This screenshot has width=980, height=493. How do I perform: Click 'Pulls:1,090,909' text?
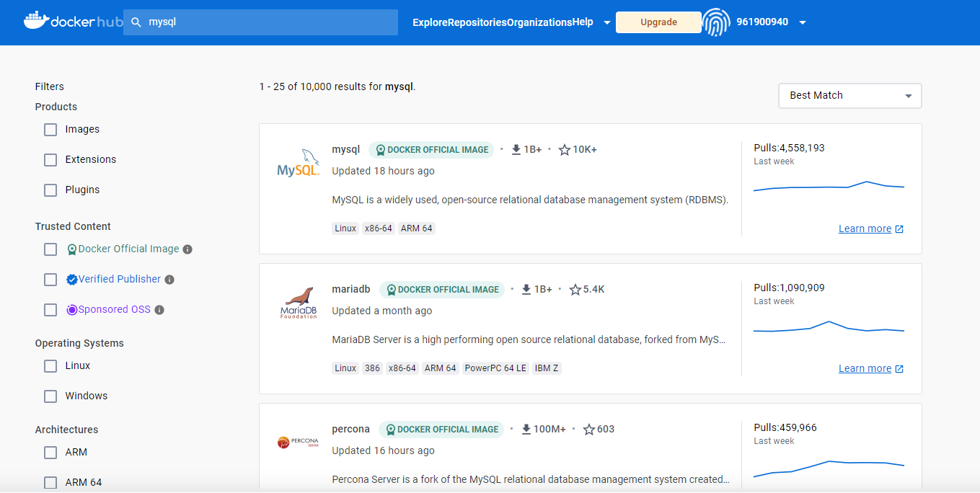pos(789,288)
